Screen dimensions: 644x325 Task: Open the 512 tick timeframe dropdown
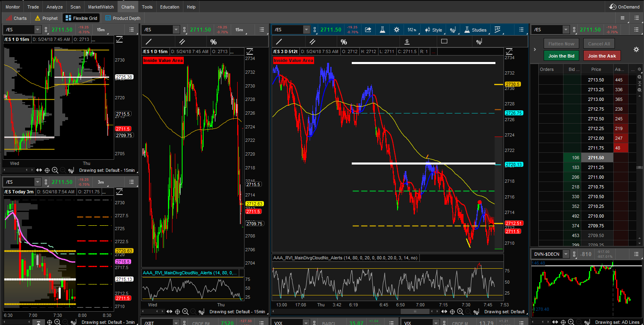412,30
